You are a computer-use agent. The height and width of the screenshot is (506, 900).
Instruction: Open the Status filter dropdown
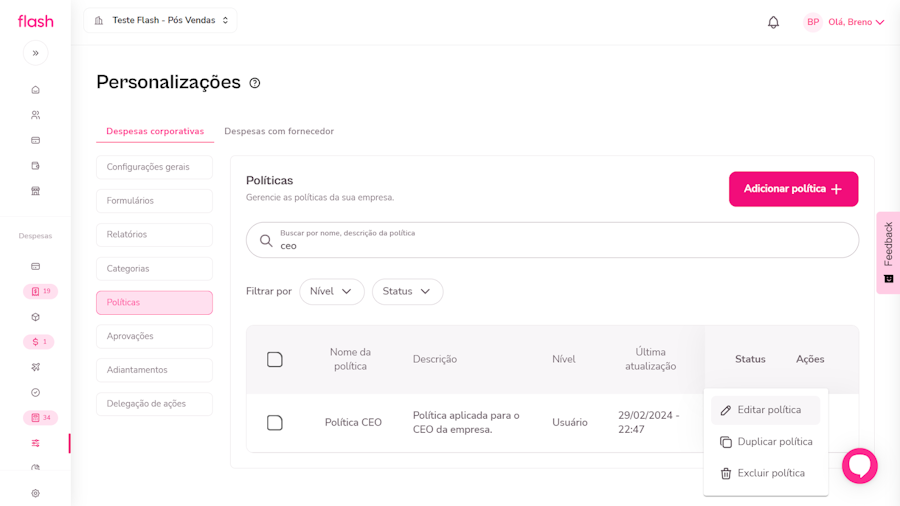click(x=408, y=291)
